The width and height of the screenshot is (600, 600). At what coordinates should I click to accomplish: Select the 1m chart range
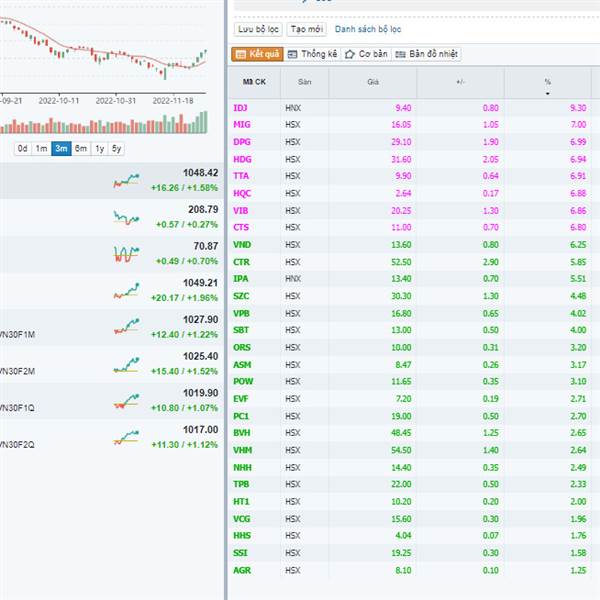(x=41, y=148)
